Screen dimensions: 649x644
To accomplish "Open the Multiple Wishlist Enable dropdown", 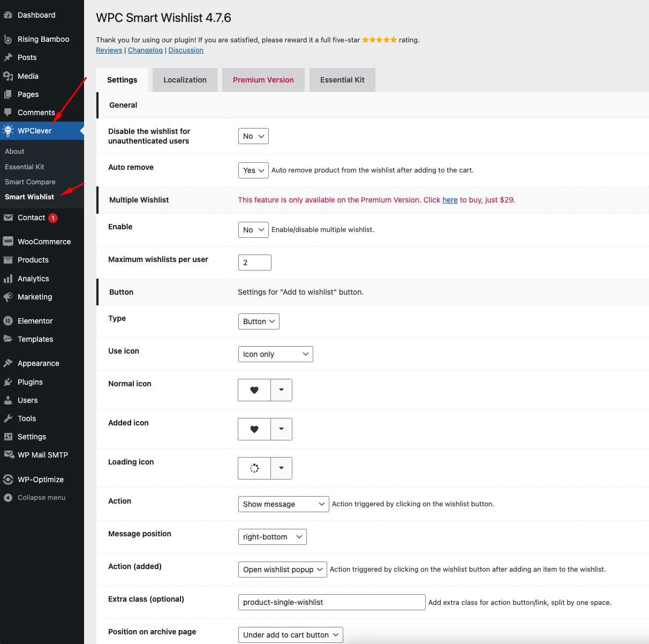I will coord(253,230).
